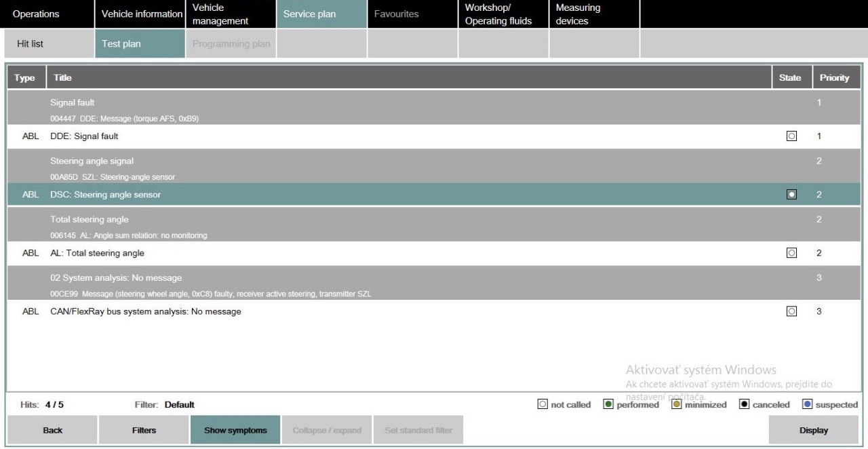Click the 'suspected' blue legend icon
The image size is (868, 449).
coord(807,405)
